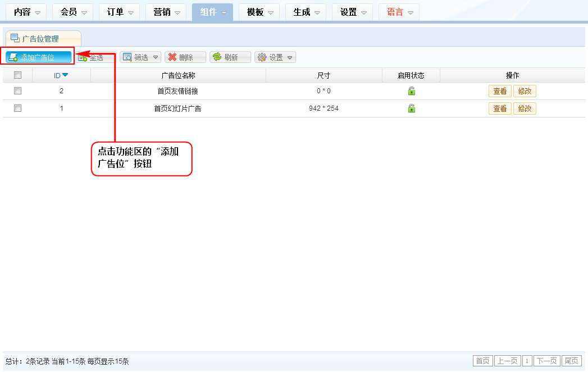Screen dimensions: 588x372
Task: Open the 组件 top menu dropdown
Action: (212, 12)
